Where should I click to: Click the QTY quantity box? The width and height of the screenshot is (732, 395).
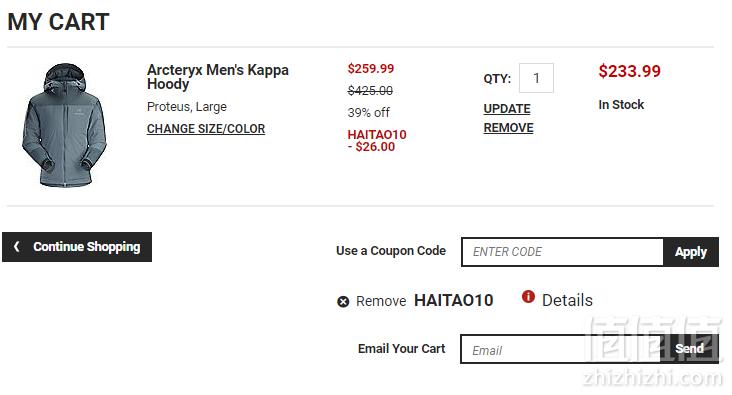pyautogui.click(x=536, y=78)
